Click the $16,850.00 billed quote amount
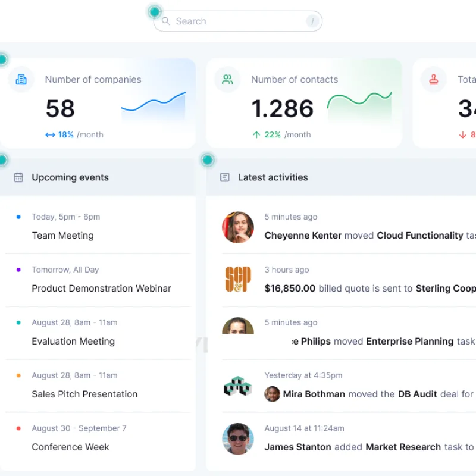 pyautogui.click(x=290, y=289)
